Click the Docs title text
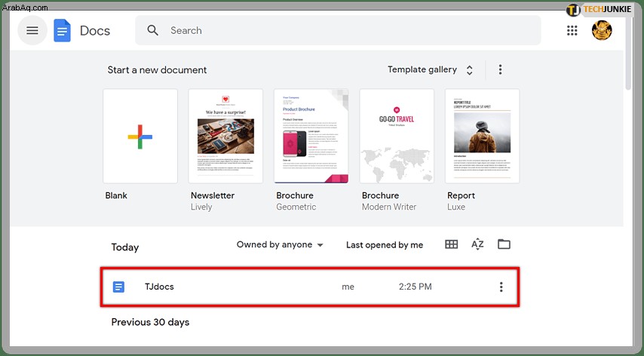The image size is (644, 356). [95, 31]
